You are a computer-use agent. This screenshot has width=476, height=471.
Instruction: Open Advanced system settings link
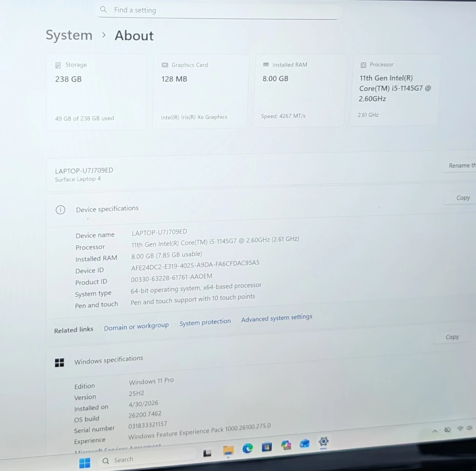pyautogui.click(x=277, y=318)
